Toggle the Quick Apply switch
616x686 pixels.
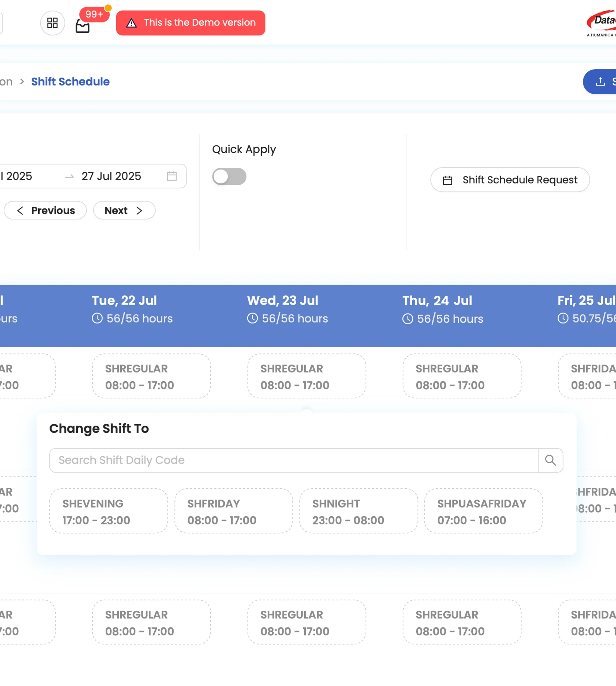tap(229, 176)
